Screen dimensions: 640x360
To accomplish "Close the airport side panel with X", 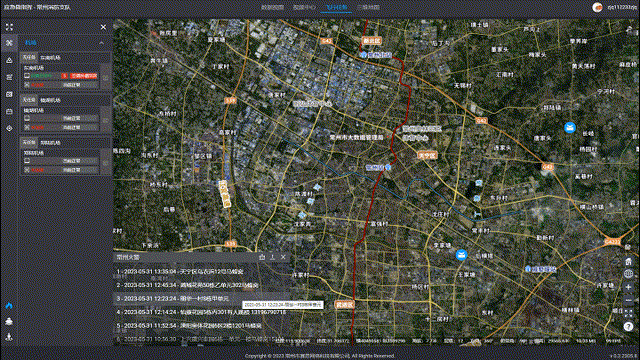I will [103, 27].
